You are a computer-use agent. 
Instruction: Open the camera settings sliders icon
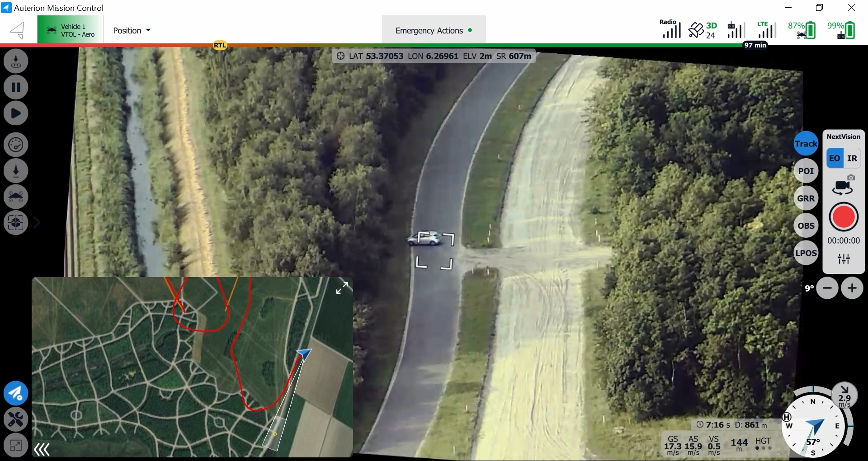844,259
